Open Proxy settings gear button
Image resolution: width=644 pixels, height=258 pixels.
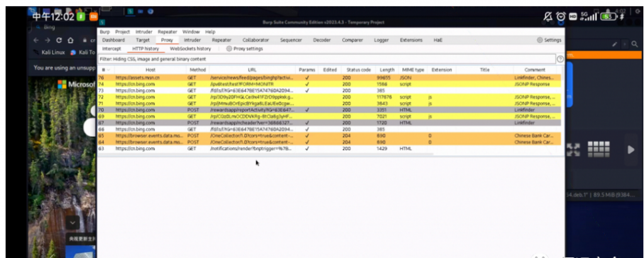click(x=245, y=48)
